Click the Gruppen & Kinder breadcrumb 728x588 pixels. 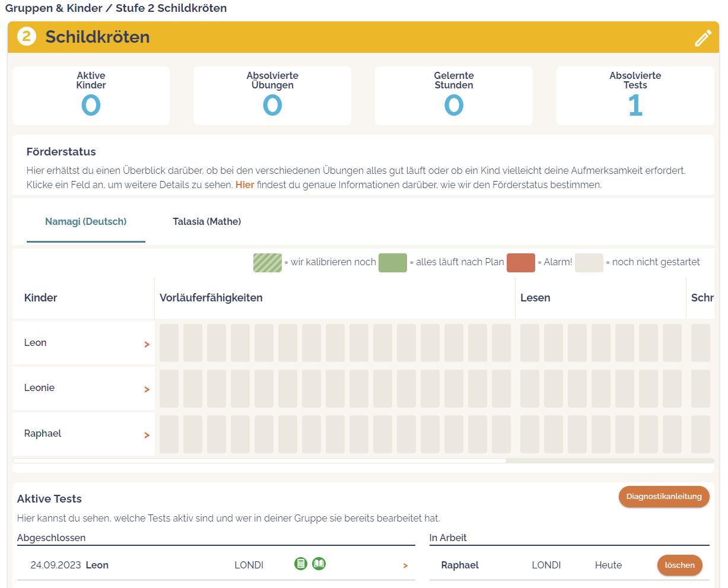point(53,8)
